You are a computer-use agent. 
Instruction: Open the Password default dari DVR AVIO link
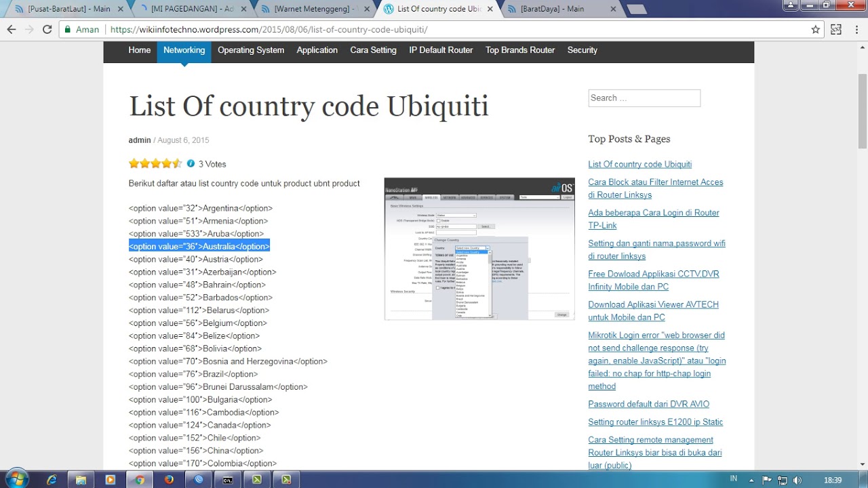pyautogui.click(x=649, y=404)
